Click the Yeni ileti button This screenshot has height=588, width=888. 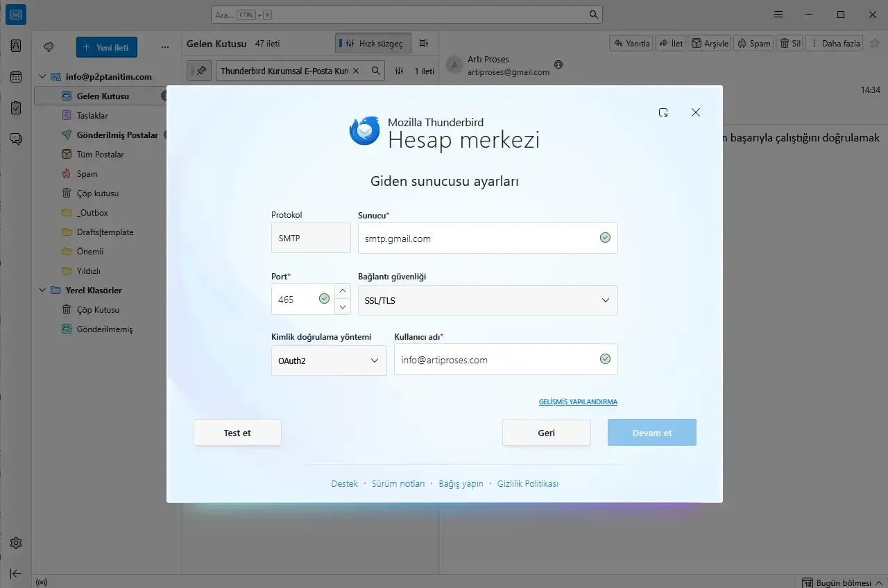[x=107, y=47]
